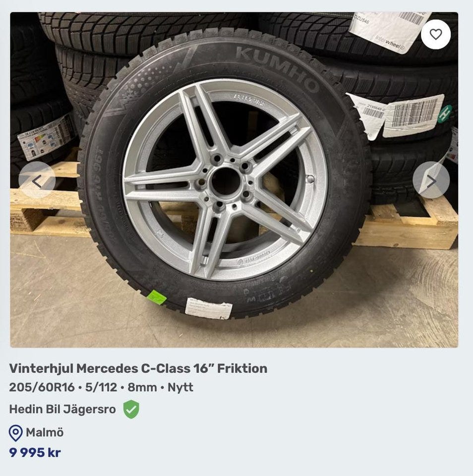Click the tire label on the left stack
Screen dimensions: 473x476
[x=46, y=137]
